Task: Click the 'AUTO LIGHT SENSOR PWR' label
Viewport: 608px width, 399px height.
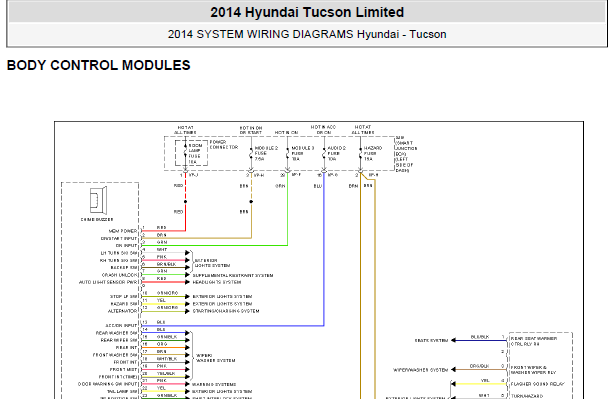Action: (x=108, y=282)
